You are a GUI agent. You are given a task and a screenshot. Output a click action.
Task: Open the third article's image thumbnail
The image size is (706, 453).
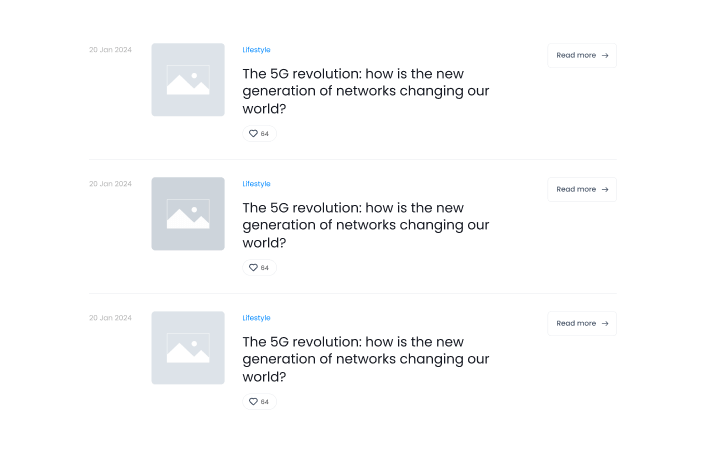pyautogui.click(x=188, y=348)
